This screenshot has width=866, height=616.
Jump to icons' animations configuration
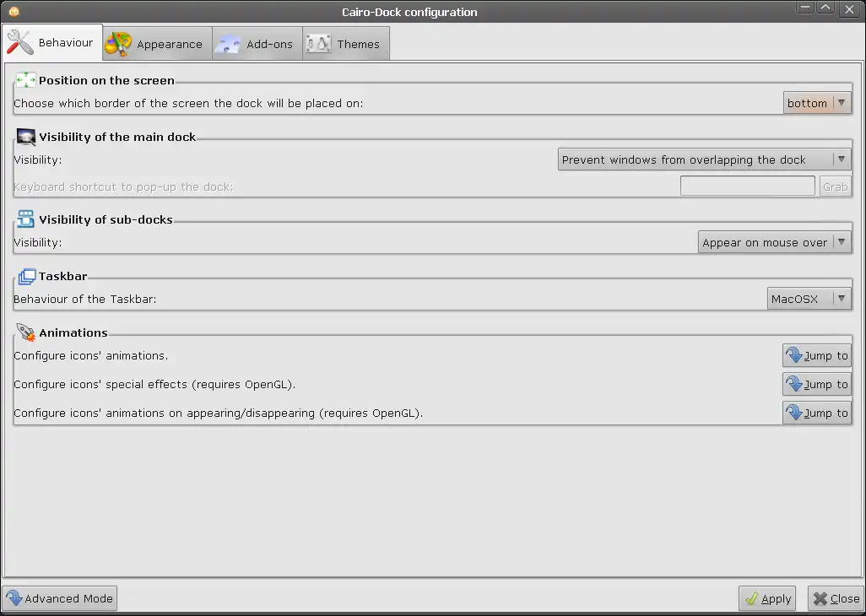click(817, 355)
